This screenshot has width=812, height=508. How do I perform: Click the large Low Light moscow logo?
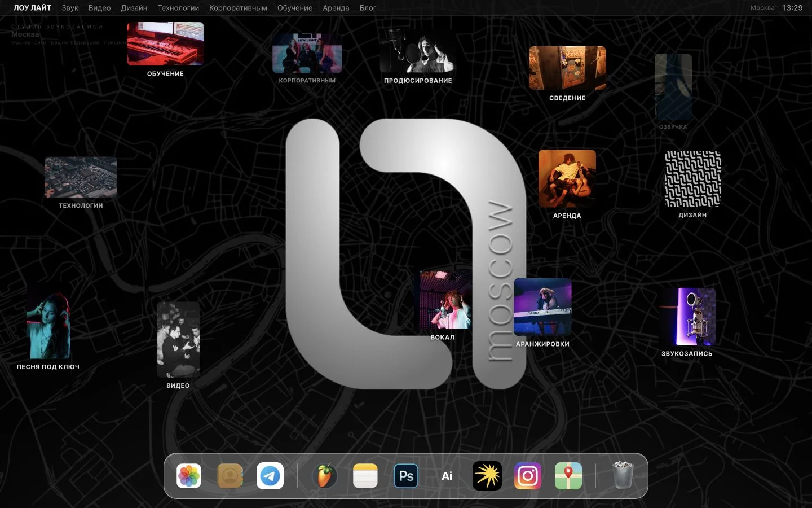(406, 253)
